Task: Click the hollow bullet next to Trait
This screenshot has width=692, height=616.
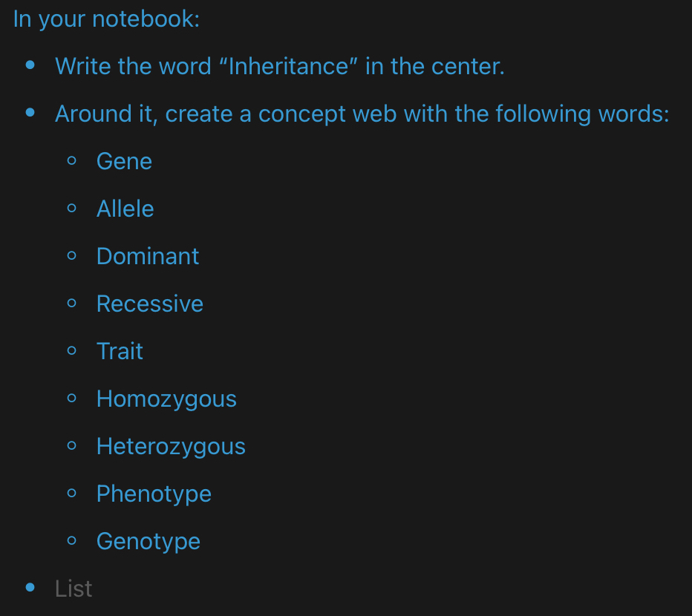Action: point(72,351)
